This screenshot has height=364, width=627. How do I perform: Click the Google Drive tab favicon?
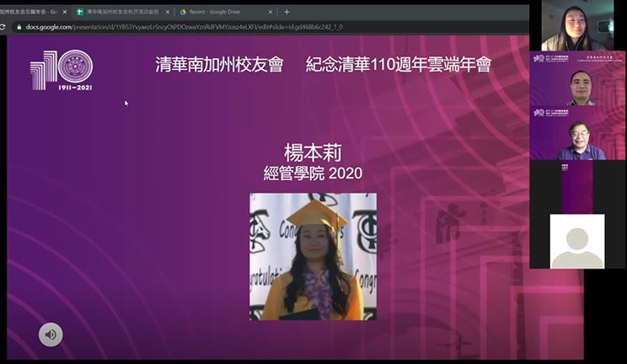(183, 12)
